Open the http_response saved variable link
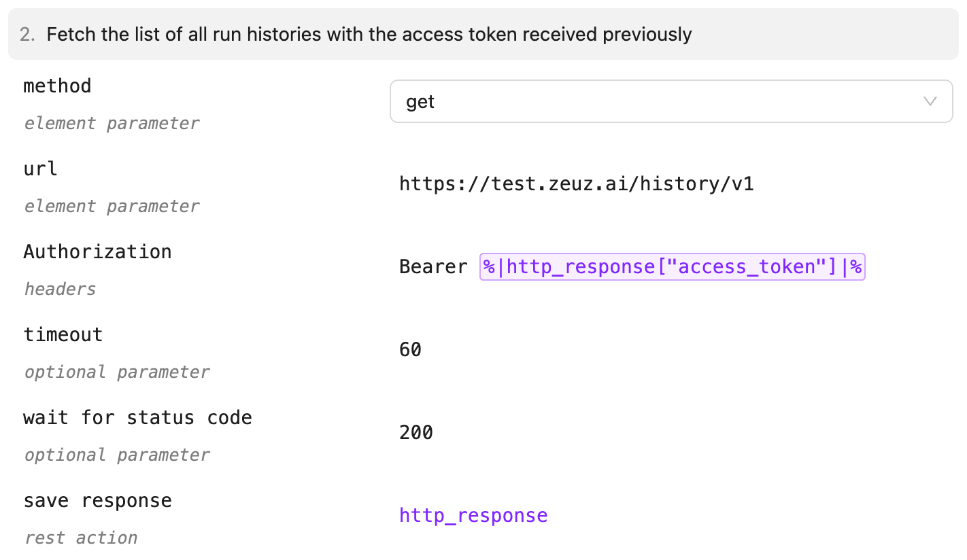 [473, 515]
